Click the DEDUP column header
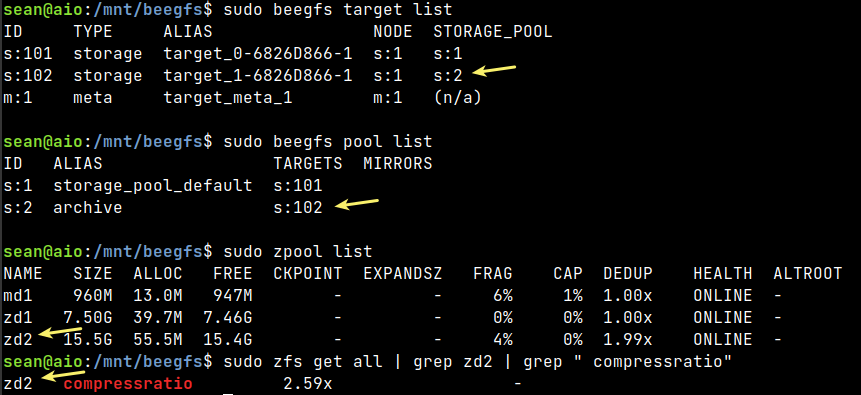This screenshot has width=861, height=395. [x=628, y=274]
